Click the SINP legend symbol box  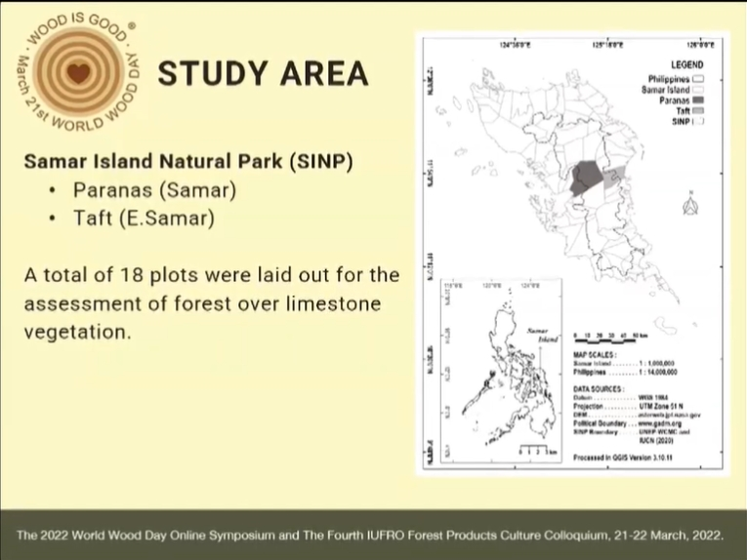[x=699, y=121]
